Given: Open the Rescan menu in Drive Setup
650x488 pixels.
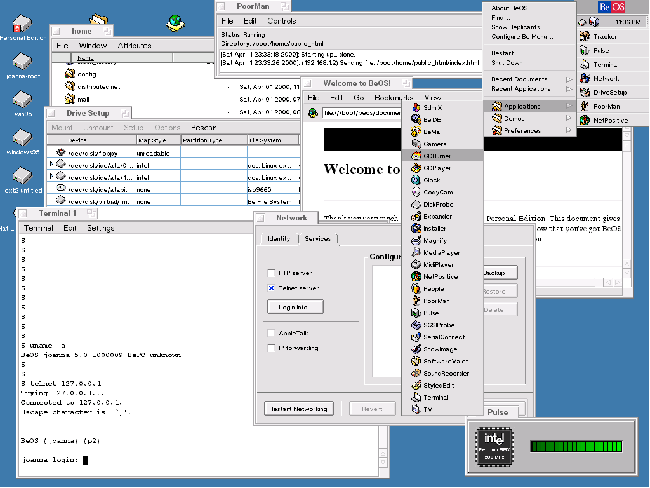Looking at the screenshot, I should pyautogui.click(x=204, y=128).
